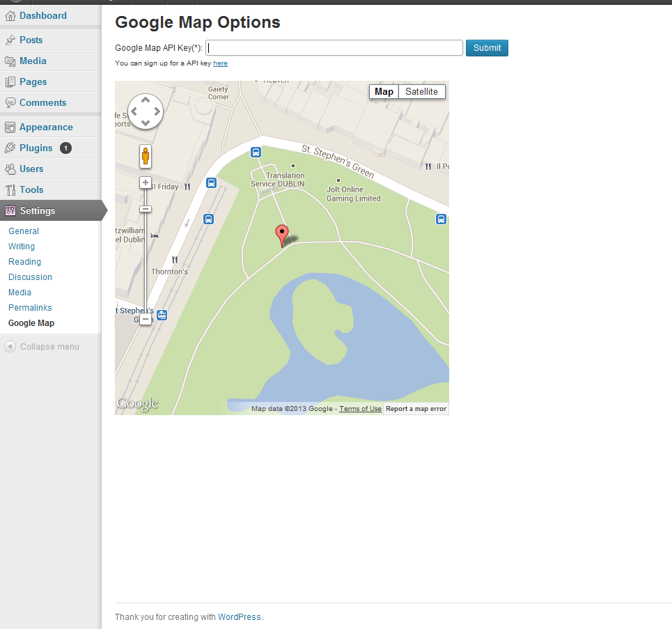Open Permalinks settings submenu
Image resolution: width=672 pixels, height=629 pixels.
tap(30, 308)
